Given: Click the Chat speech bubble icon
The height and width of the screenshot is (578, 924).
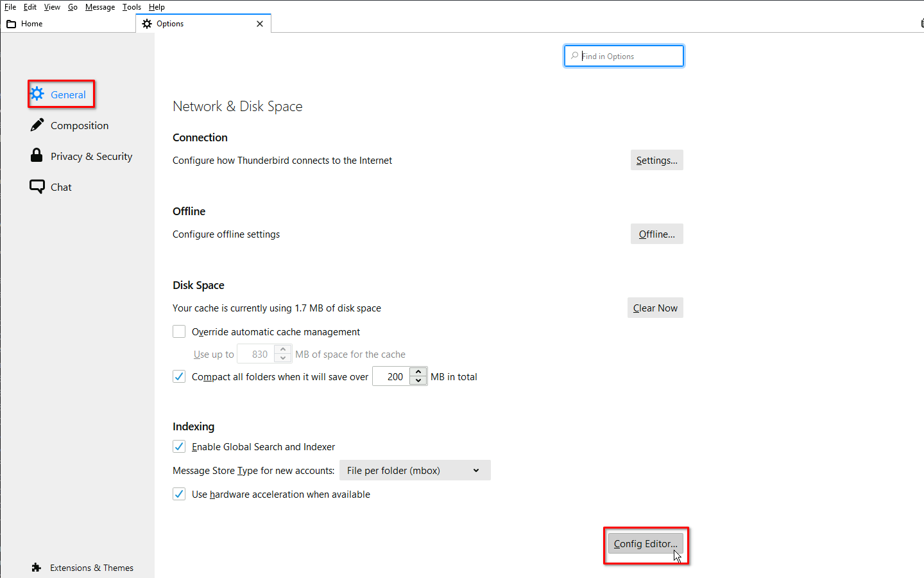Looking at the screenshot, I should [x=37, y=186].
